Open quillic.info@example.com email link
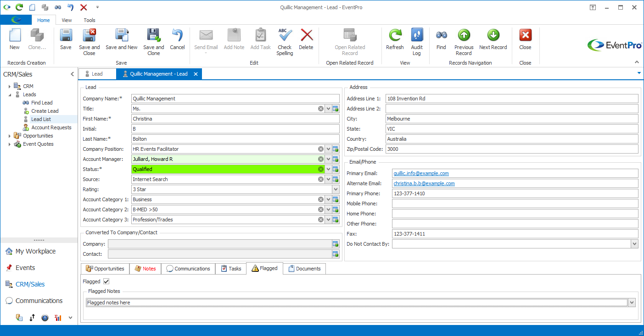Screen dimensions: 644x336 click(x=421, y=173)
